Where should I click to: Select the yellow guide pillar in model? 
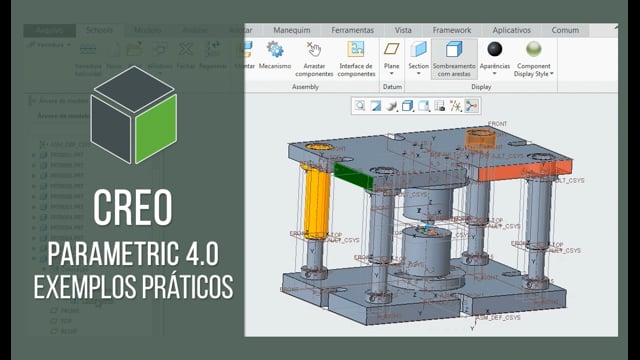(x=316, y=202)
